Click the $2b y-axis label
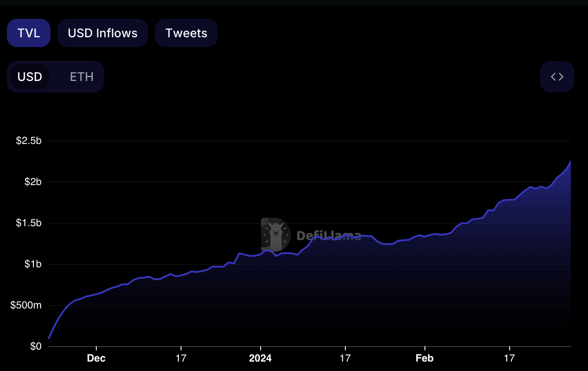 tap(33, 182)
